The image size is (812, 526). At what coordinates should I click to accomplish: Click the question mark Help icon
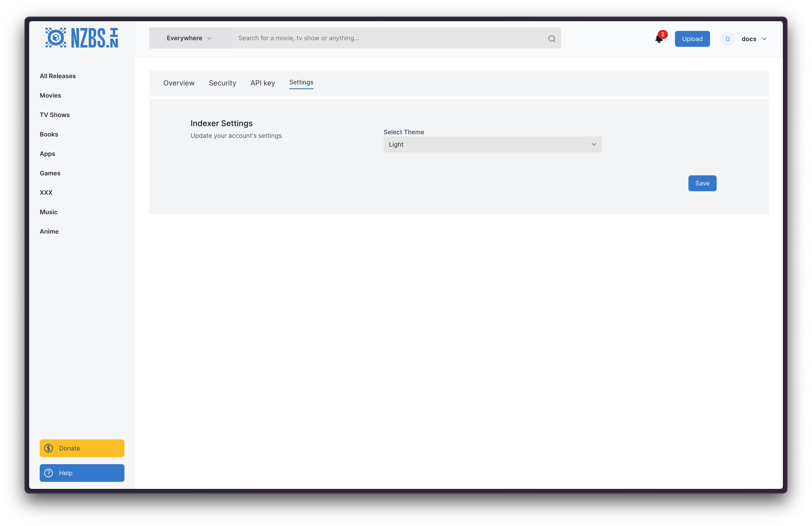49,473
